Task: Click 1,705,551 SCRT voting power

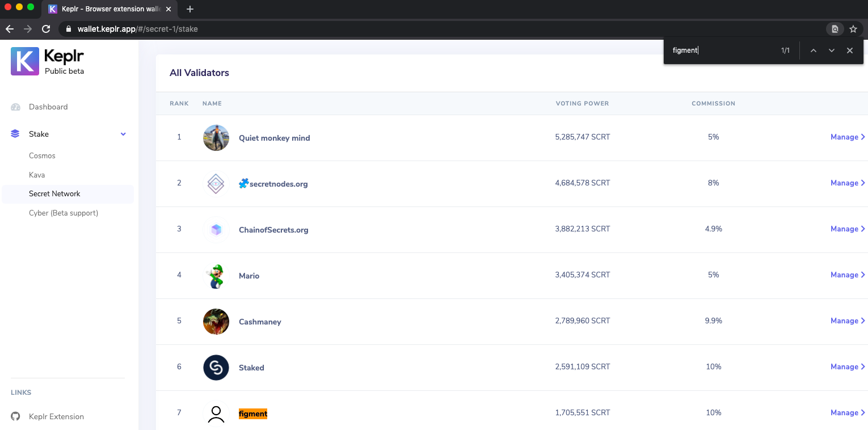Action: pyautogui.click(x=583, y=412)
